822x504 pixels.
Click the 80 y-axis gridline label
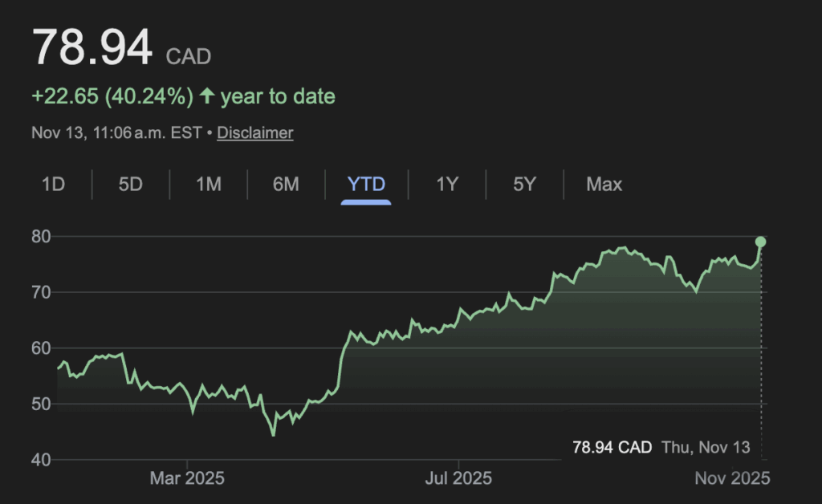point(42,237)
